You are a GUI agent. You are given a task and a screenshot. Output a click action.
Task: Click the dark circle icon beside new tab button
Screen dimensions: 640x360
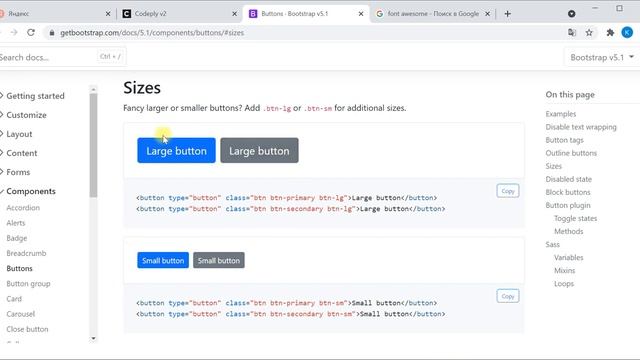pos(571,14)
